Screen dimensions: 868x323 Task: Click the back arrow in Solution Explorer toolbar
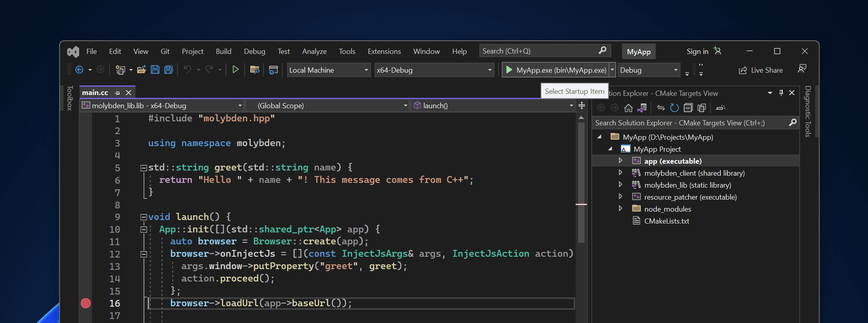point(601,108)
